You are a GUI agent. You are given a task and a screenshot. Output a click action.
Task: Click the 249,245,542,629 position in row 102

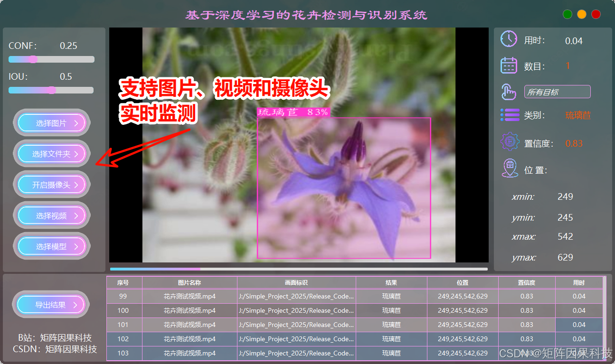[x=463, y=339]
